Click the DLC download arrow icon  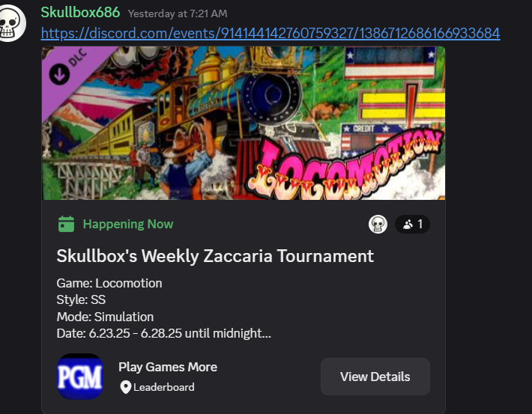59,74
